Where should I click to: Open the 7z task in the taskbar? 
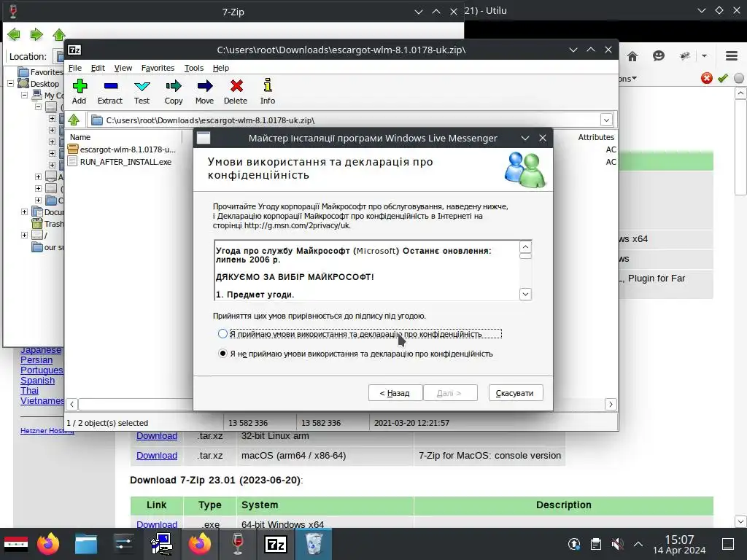275,544
